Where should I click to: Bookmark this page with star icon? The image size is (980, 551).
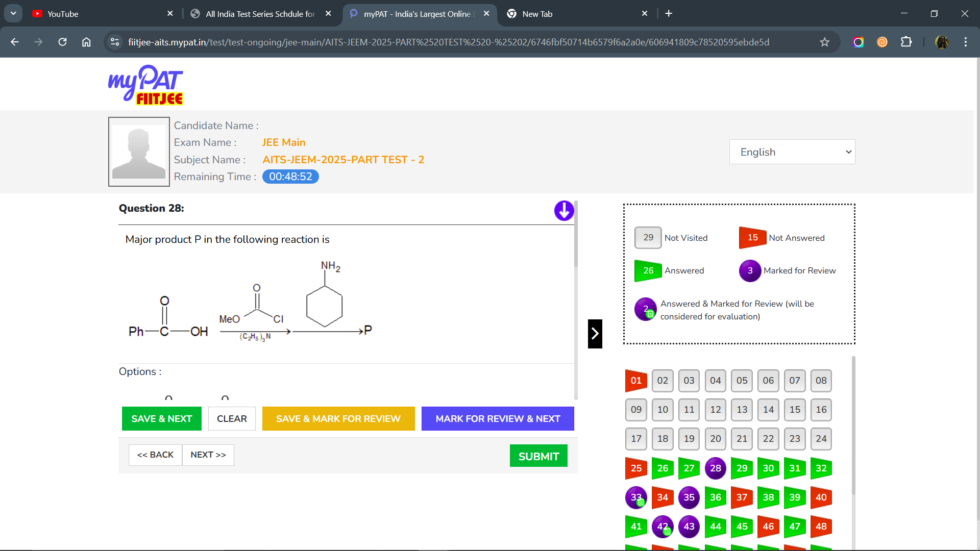point(824,42)
